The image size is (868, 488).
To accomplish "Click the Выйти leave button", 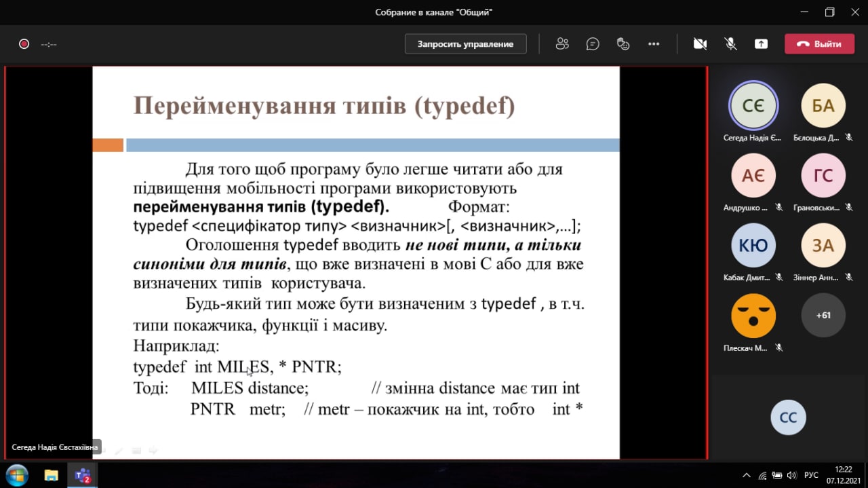I will pyautogui.click(x=818, y=44).
